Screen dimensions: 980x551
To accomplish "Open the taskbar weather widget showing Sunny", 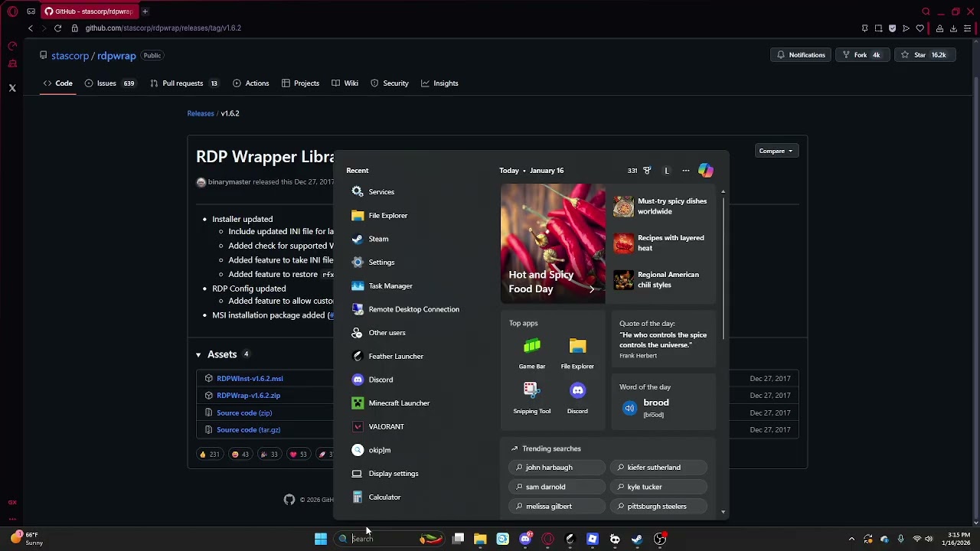I will click(27, 540).
